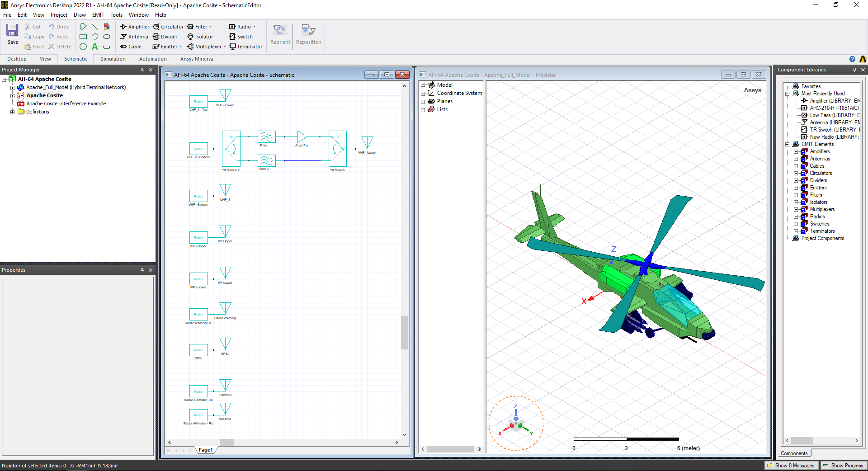The image size is (868, 471).
Task: Select the draw rectangle tool
Action: coord(83,37)
